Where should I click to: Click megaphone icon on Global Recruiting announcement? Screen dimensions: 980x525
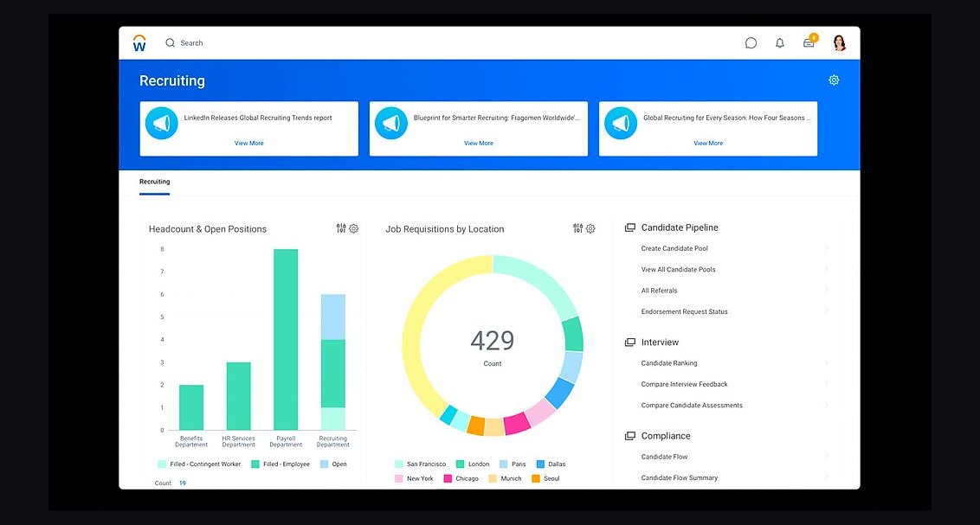621,123
